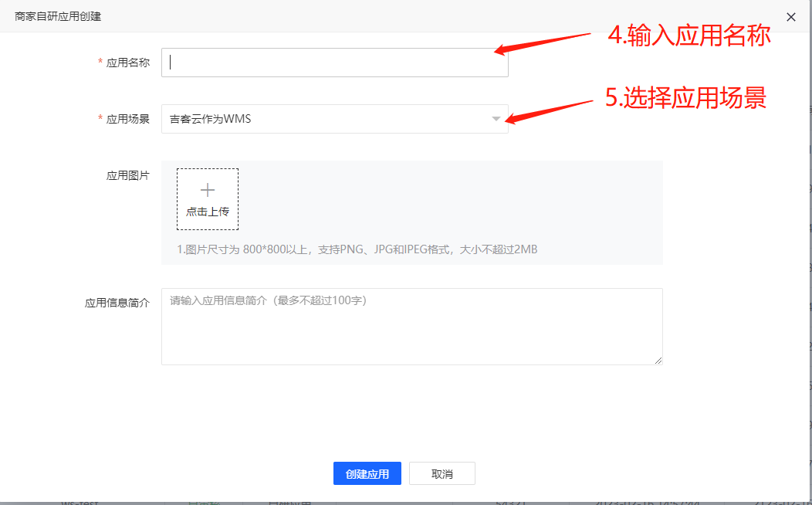Click the 应用信息简介 description textarea
Screen dimensions: 812x505
pyautogui.click(x=411, y=326)
